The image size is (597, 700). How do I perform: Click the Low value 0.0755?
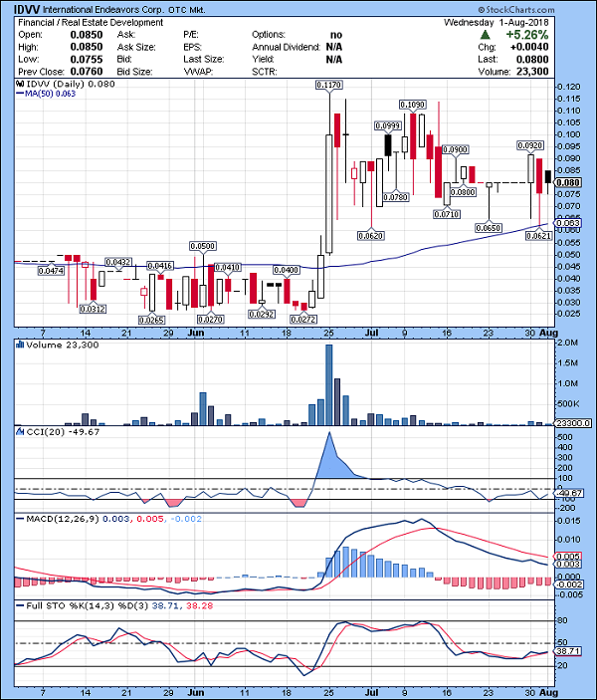pos(87,60)
